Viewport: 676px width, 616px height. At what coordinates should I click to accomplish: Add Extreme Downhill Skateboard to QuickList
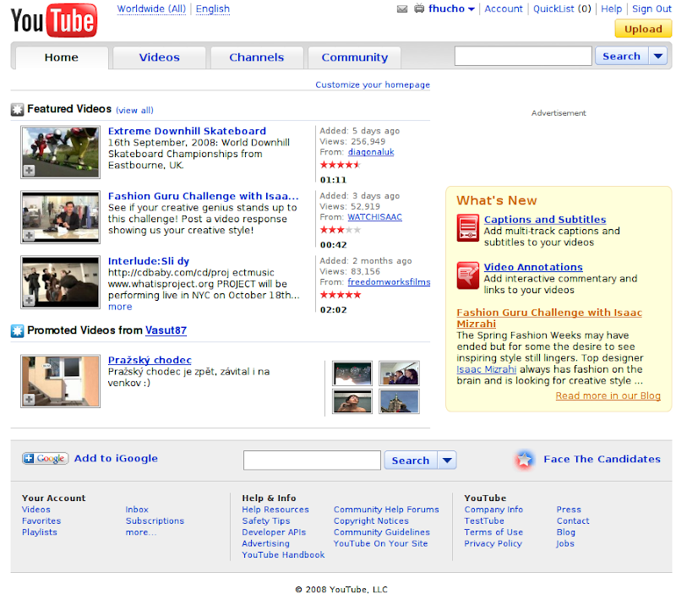29,171
